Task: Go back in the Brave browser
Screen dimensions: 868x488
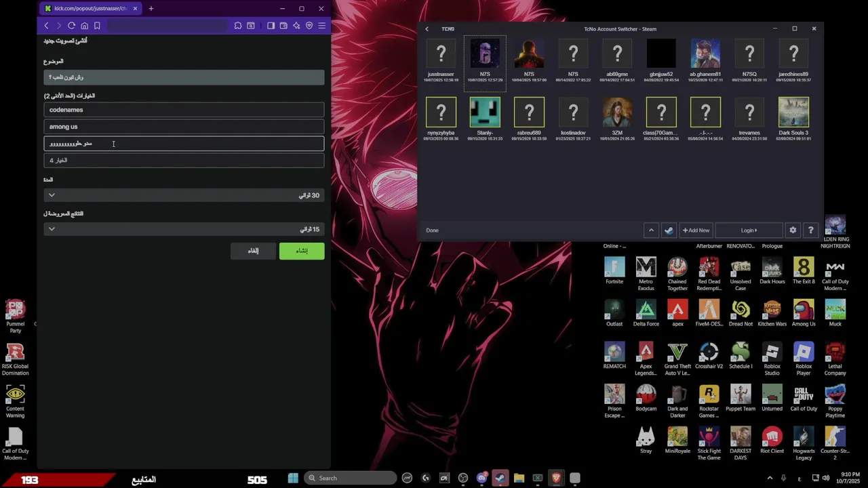Action: [46, 26]
